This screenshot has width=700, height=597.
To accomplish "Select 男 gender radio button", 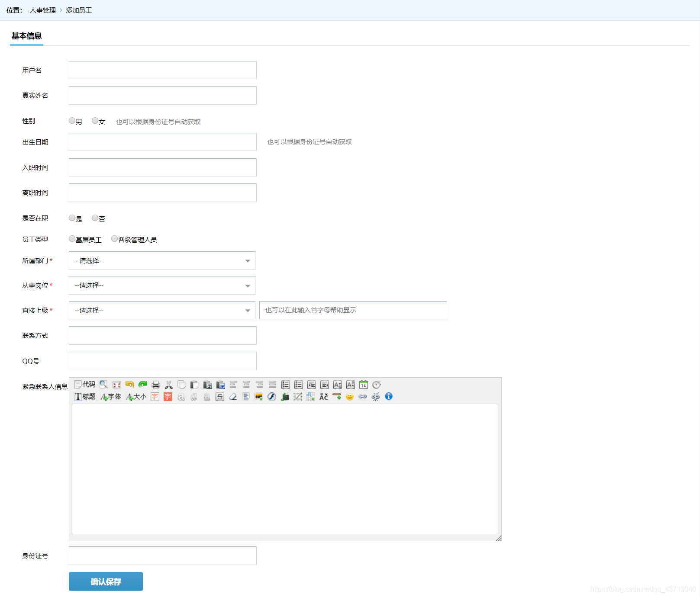I will click(72, 121).
